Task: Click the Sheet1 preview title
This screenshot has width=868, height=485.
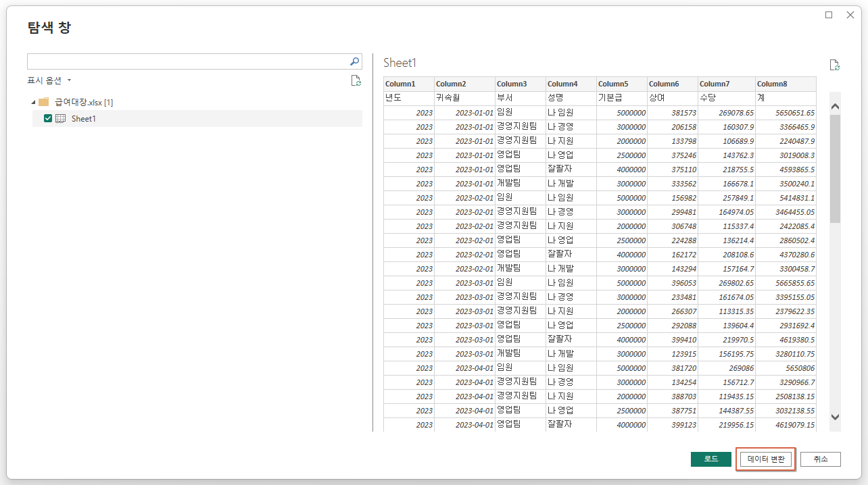Action: (400, 63)
